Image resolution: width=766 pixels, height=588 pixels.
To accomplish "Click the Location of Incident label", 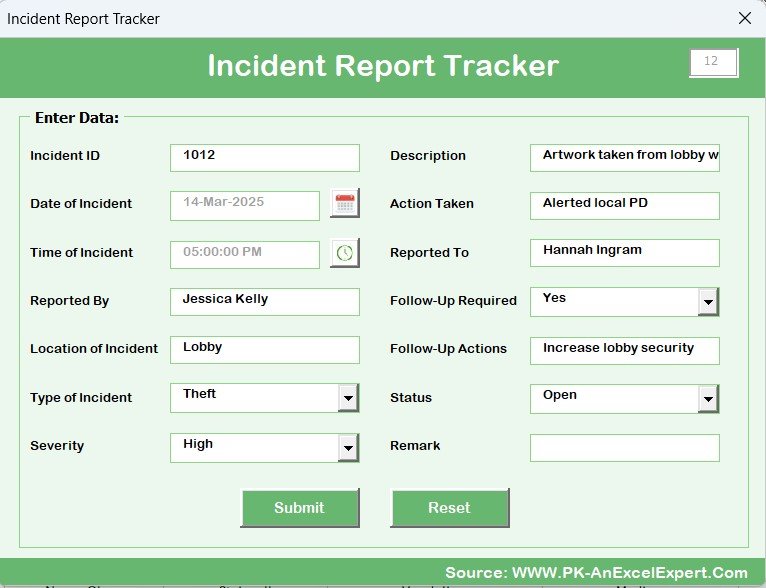I will click(x=94, y=349).
